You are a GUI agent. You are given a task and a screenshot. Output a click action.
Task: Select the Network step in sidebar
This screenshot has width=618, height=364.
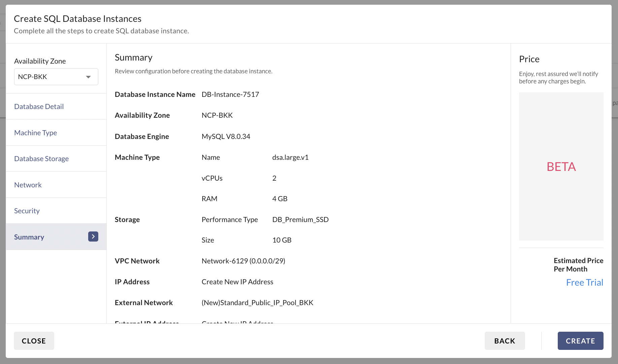28,185
